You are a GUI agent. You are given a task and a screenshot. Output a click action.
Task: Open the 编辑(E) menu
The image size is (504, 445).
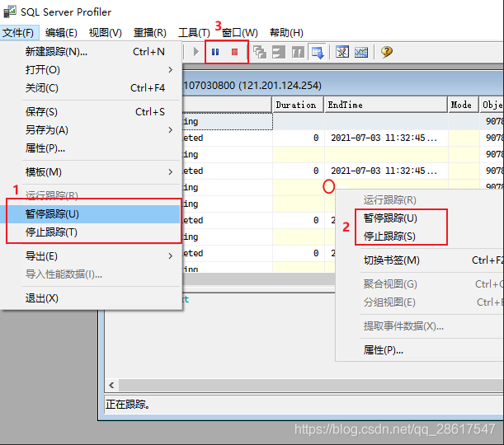click(x=61, y=33)
